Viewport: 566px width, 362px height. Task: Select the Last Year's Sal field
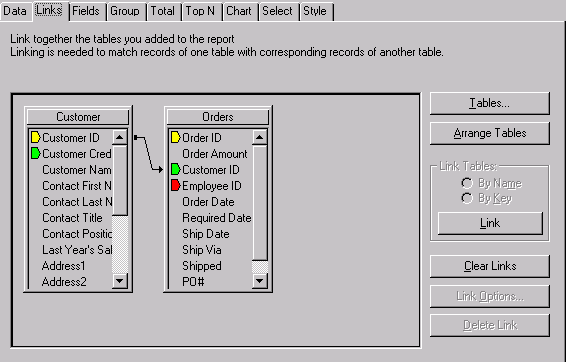77,250
